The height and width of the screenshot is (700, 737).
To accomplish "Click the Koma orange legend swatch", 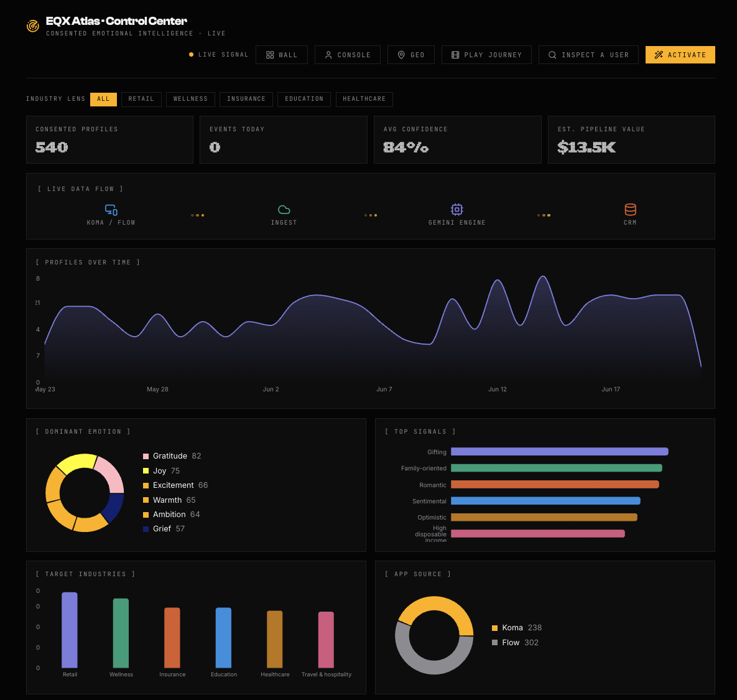I will 494,628.
